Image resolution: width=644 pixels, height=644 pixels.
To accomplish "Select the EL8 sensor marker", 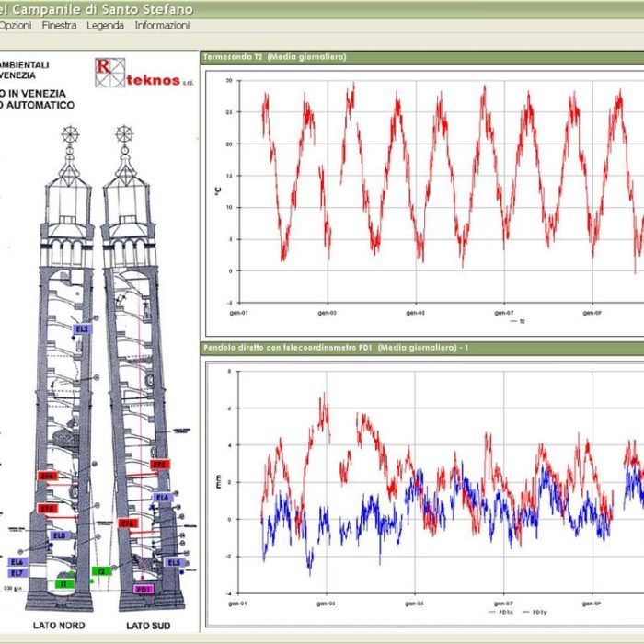I will pos(60,535).
